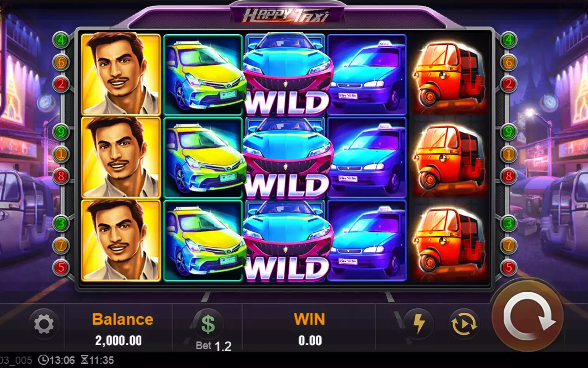Click the top WILD sports car symbol
Image resolution: width=588 pixels, height=368 pixels.
point(286,75)
